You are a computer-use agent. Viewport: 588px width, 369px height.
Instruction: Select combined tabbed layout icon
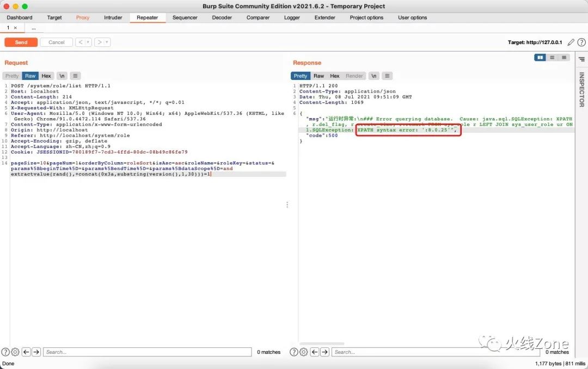(x=564, y=57)
